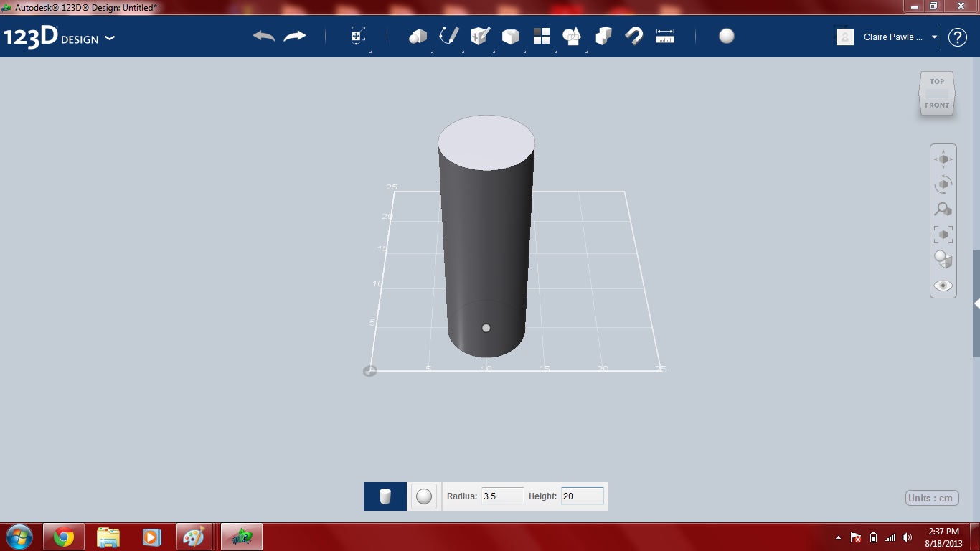Open the Pattern tools menu
Viewport: 980px width, 551px height.
click(542, 37)
